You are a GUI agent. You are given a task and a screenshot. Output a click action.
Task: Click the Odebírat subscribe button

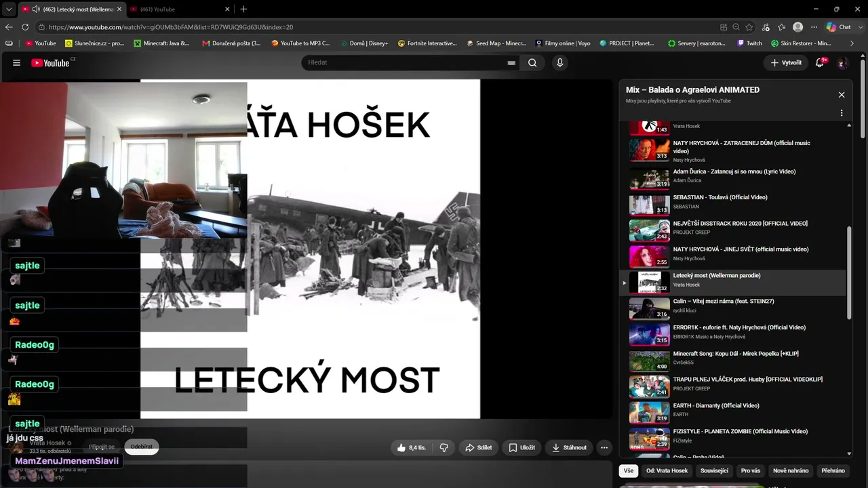142,447
